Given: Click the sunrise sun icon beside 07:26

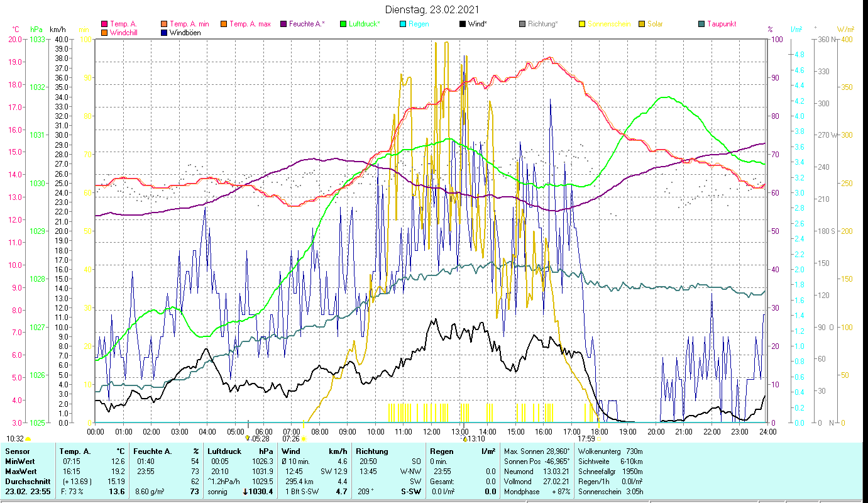Looking at the screenshot, I should pos(303,439).
